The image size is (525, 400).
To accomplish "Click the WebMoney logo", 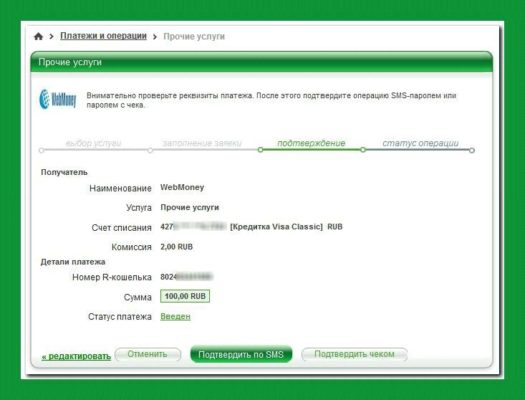I will [x=58, y=99].
